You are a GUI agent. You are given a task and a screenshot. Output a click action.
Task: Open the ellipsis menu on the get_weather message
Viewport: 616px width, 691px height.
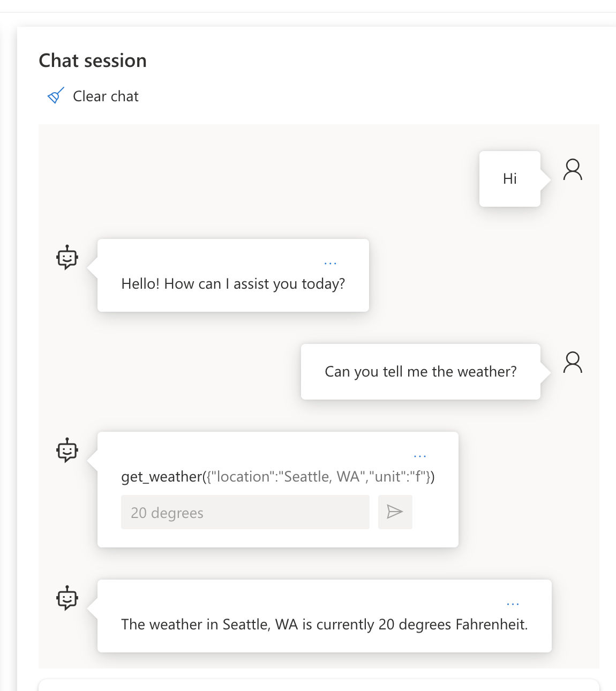(420, 456)
